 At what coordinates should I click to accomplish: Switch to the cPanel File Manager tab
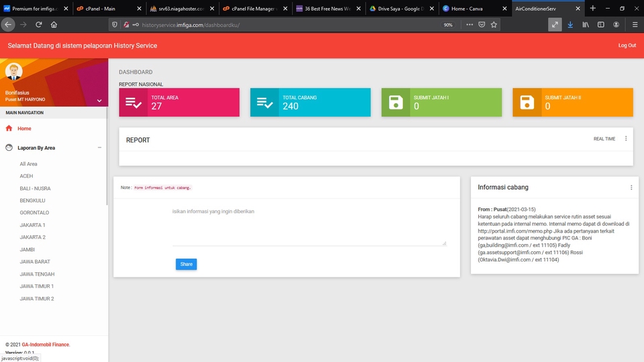coord(254,9)
